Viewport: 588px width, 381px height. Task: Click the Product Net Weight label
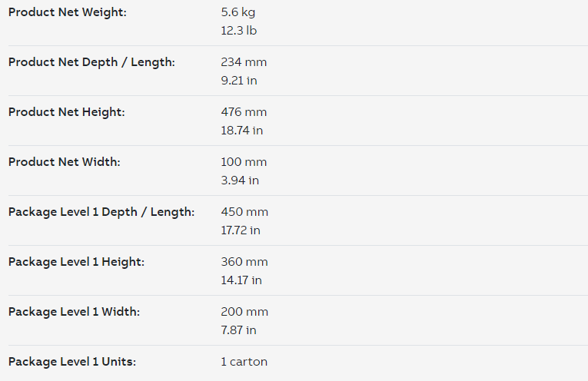[x=68, y=12]
